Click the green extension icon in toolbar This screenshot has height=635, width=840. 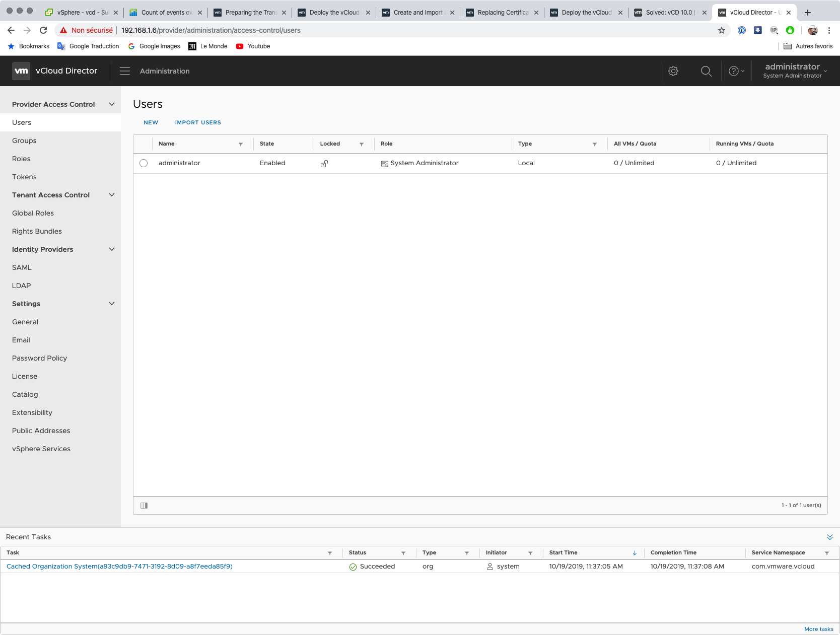coord(790,30)
